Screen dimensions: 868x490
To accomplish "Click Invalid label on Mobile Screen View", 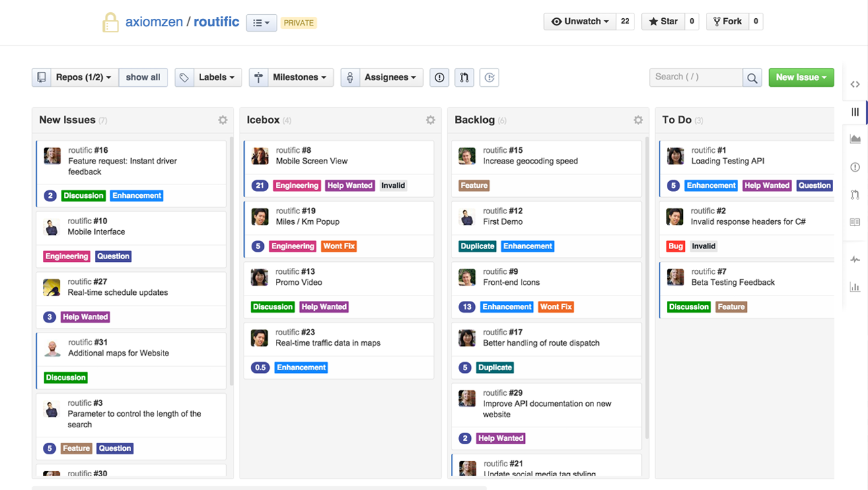I will click(393, 186).
